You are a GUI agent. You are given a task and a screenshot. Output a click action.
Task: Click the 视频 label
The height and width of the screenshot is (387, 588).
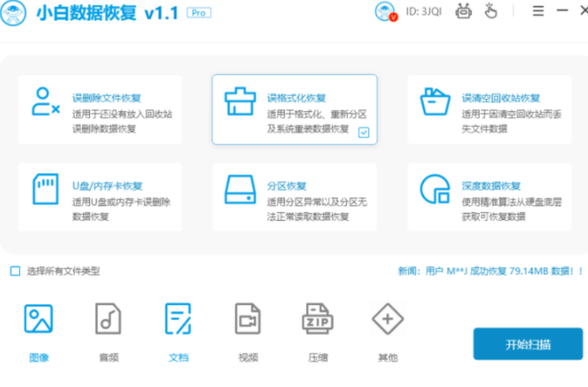click(x=248, y=358)
